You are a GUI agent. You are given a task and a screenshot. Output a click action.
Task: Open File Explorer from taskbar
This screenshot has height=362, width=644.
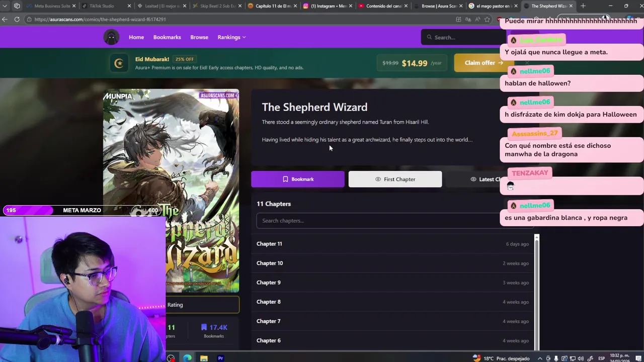204,358
